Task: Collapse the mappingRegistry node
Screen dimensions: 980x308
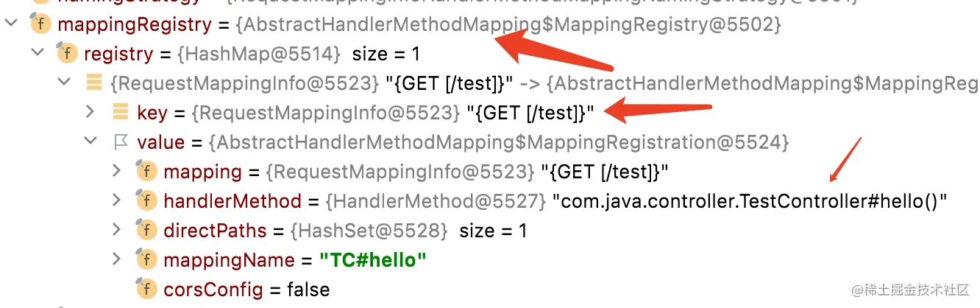Action: 10,24
